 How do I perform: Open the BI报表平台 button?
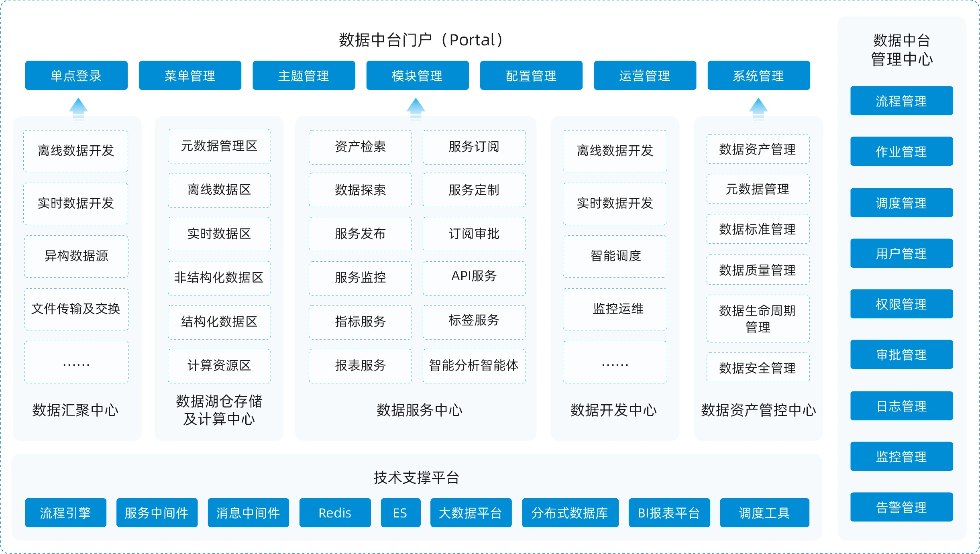pos(669,513)
